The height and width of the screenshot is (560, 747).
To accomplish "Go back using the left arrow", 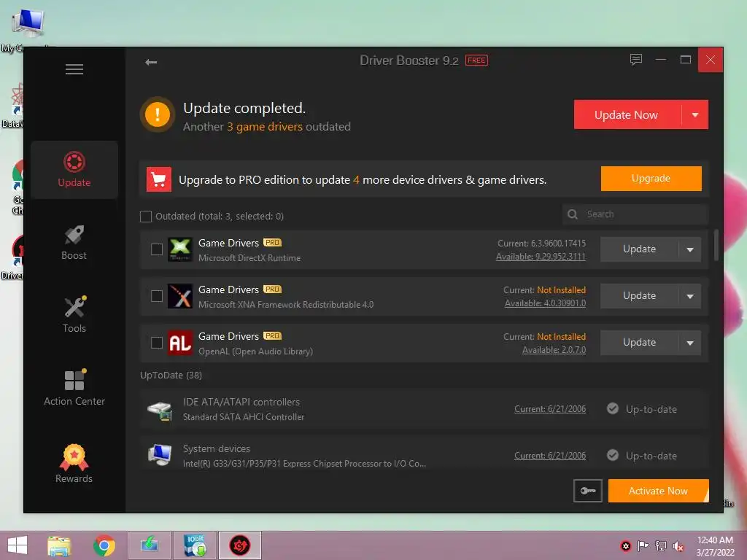I will 151,62.
